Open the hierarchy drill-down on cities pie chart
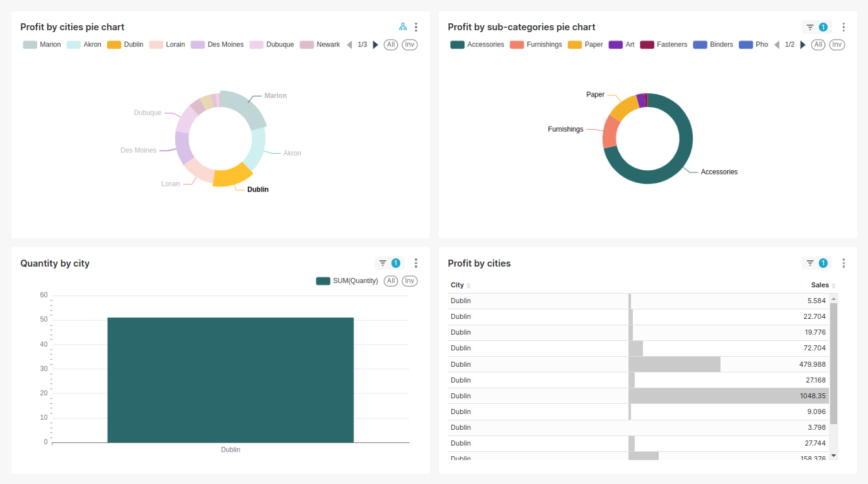Image resolution: width=868 pixels, height=484 pixels. click(403, 27)
